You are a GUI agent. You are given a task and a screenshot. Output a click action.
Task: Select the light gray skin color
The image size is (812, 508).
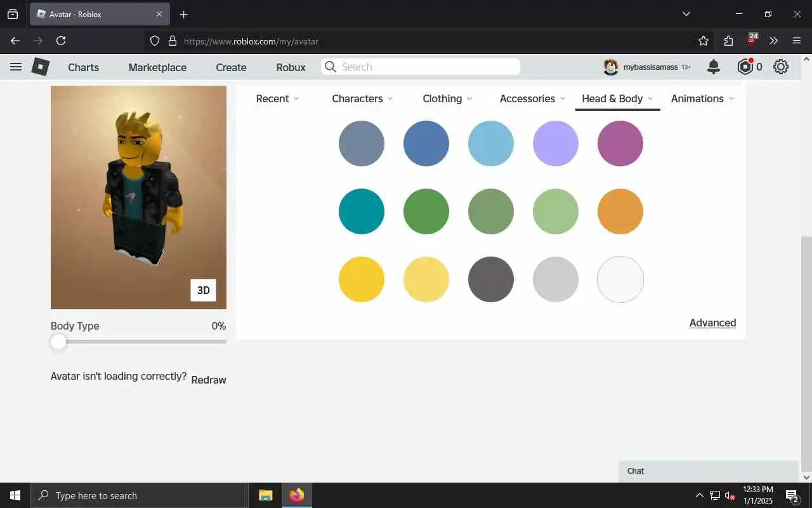click(x=556, y=279)
